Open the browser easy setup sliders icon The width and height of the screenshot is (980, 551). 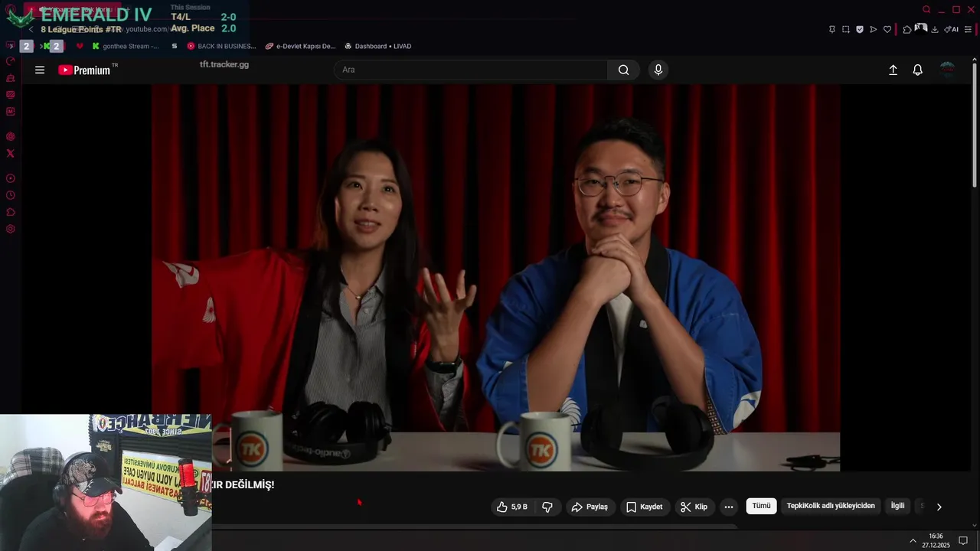pos(968,29)
